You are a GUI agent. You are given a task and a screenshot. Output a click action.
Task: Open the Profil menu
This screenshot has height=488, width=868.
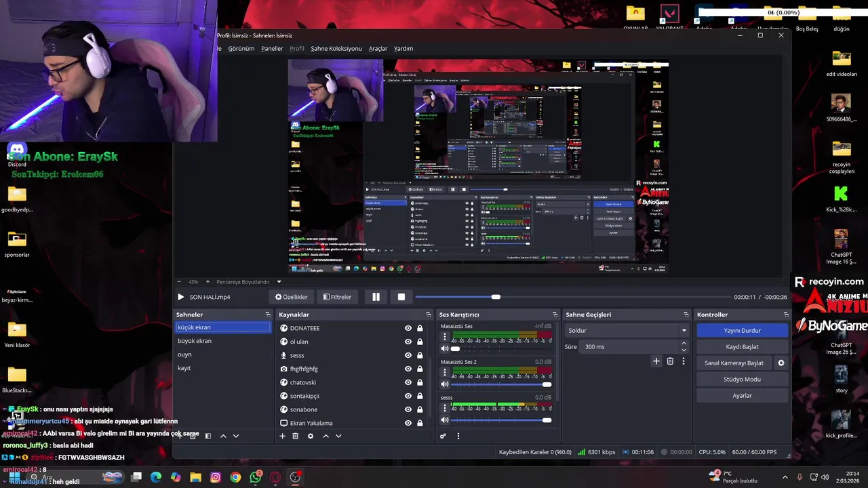tap(297, 49)
